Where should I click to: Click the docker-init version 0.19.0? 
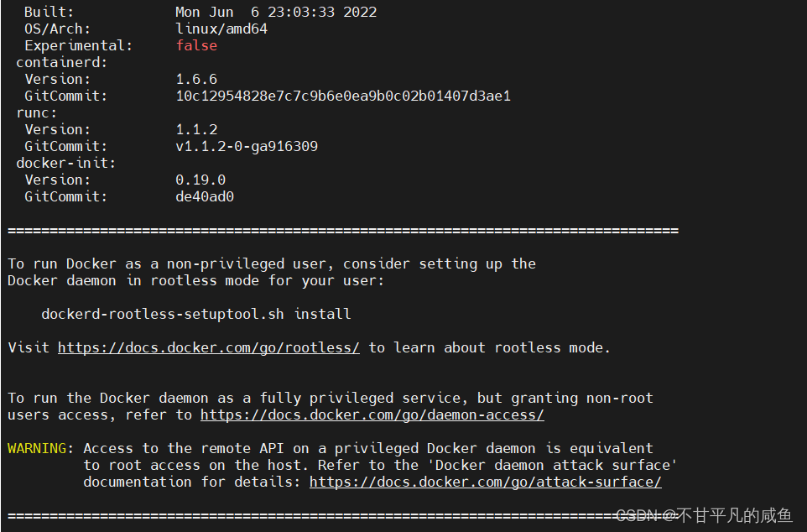point(200,180)
